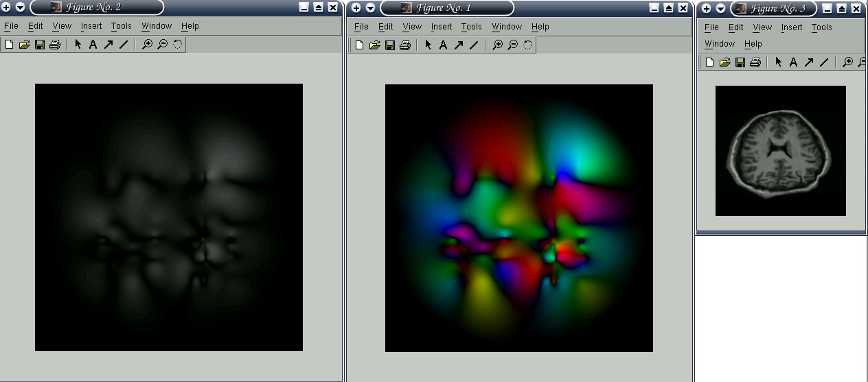Activate Zoom Out tool in Figure No. 2
The width and height of the screenshot is (868, 382).
pos(162,45)
